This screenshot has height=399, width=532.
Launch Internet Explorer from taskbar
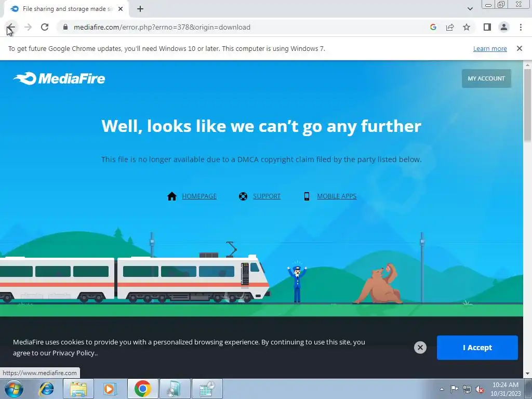click(46, 389)
